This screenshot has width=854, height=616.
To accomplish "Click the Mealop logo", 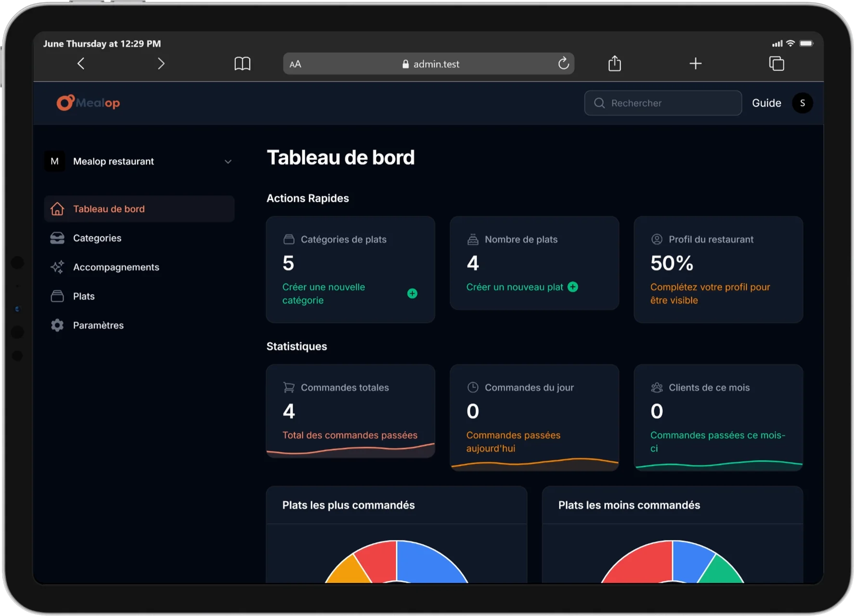I will 88,103.
